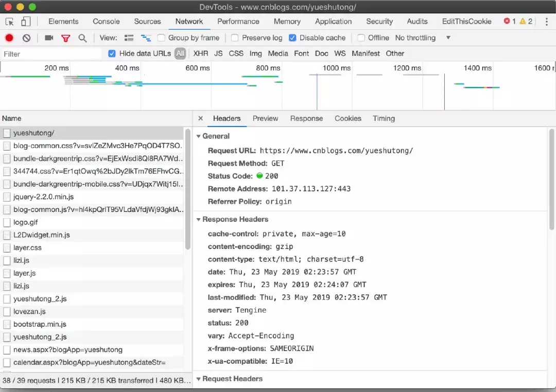Open the Console panel tab

pyautogui.click(x=106, y=21)
